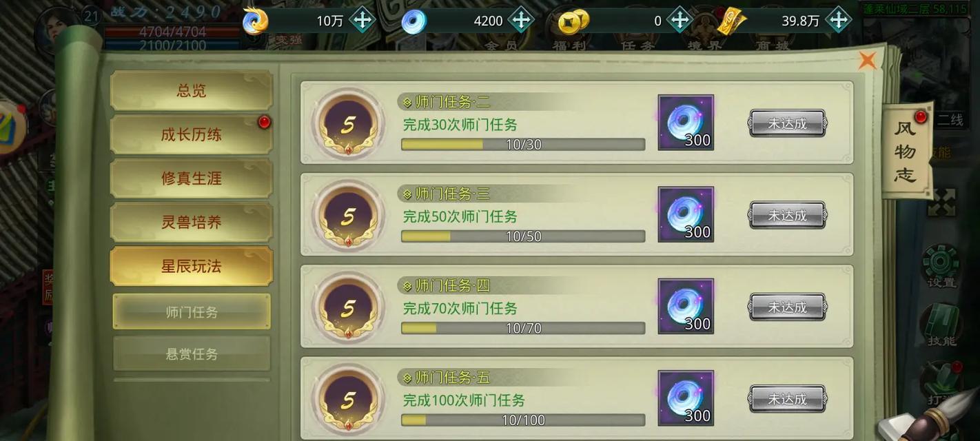
Task: Tap the plus icon beside 10万 currency
Action: coord(362,20)
